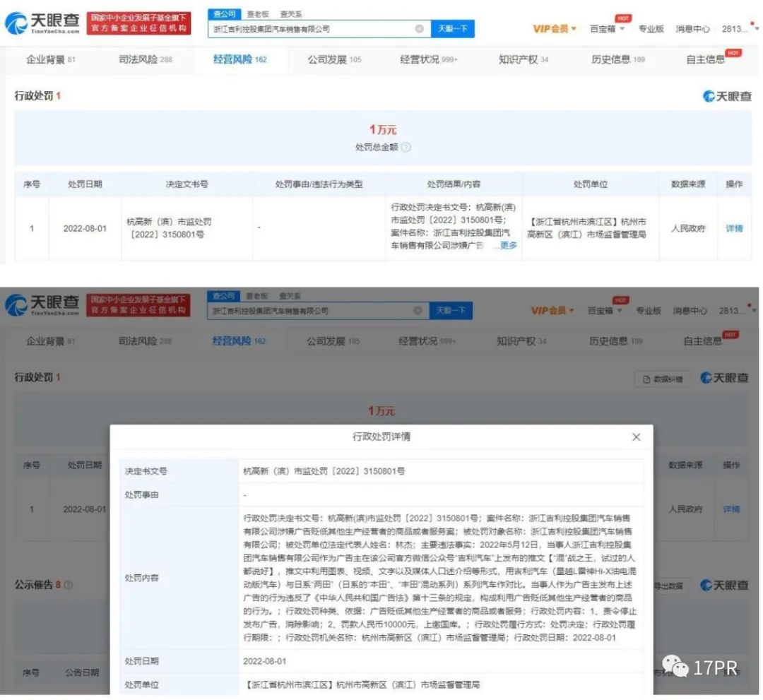Viewport: 763px width, 700px height.
Task: Open the 司法风险 tab in the upper page
Action: click(146, 59)
